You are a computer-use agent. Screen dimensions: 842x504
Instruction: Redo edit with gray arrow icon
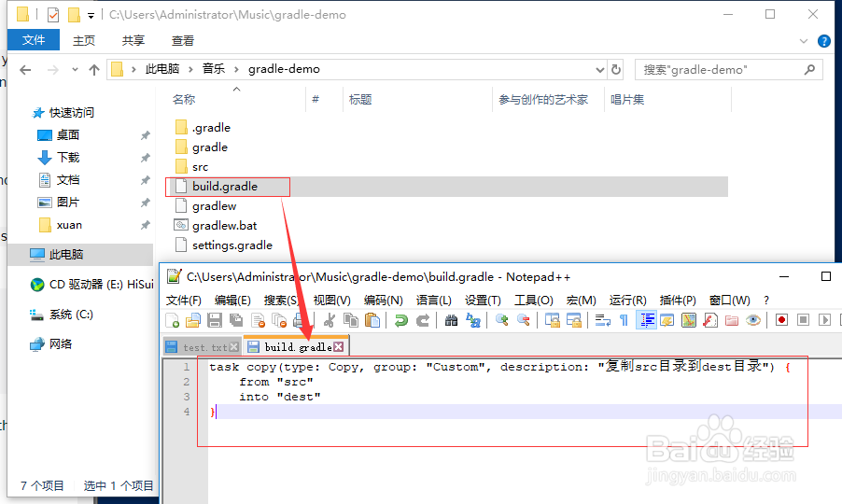click(x=423, y=320)
